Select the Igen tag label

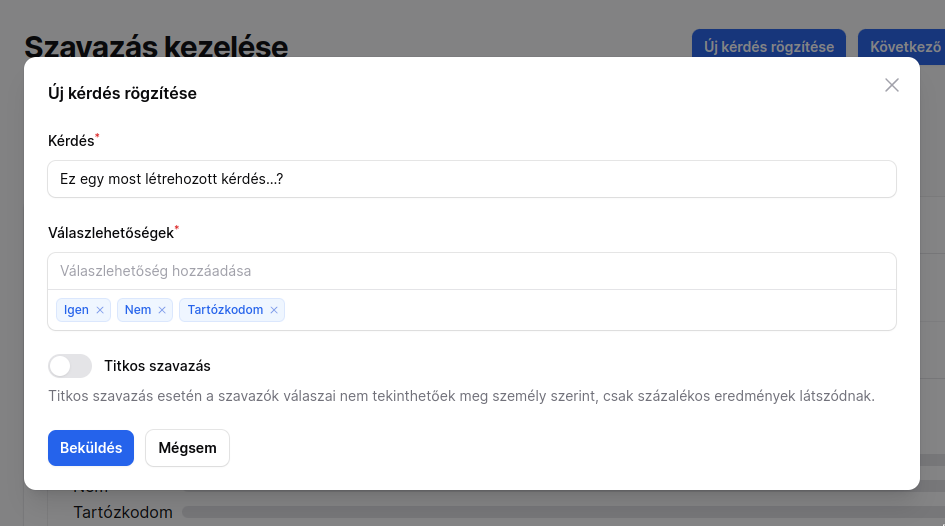[76, 310]
